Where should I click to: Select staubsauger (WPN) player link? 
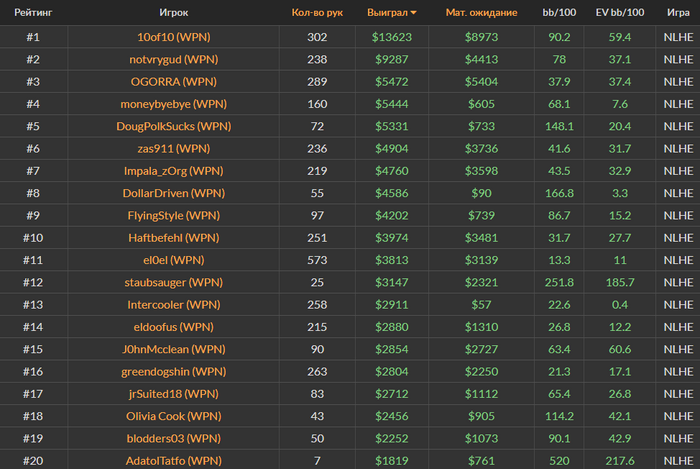click(174, 282)
